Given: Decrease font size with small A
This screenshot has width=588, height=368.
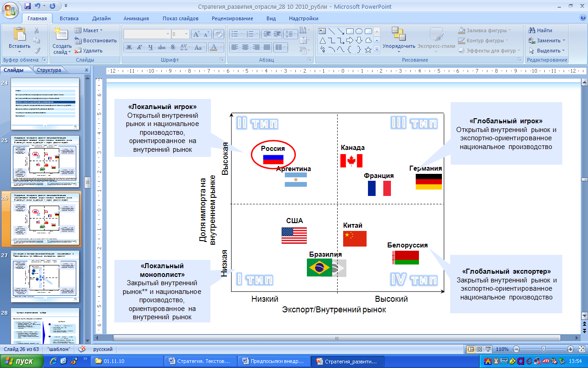Looking at the screenshot, I should pos(206,34).
